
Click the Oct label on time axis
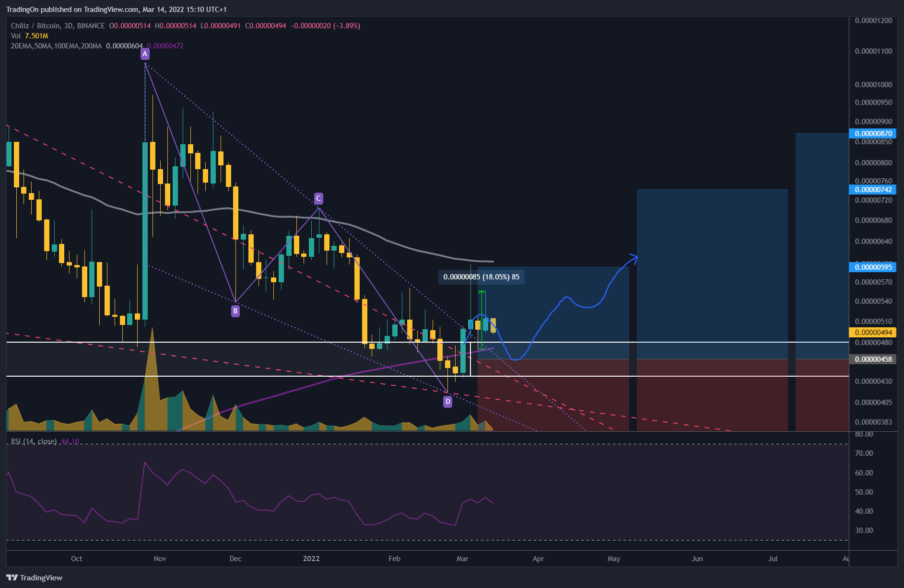[77, 559]
